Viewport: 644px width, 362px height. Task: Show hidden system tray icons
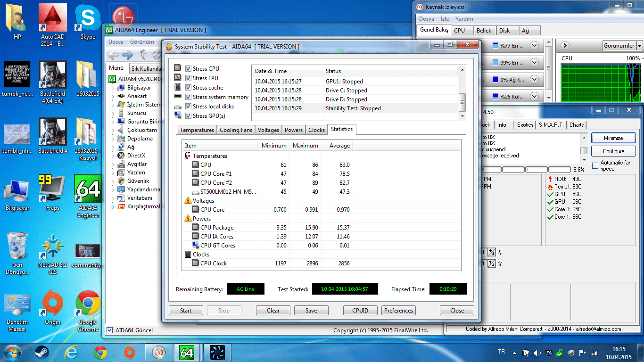click(514, 353)
